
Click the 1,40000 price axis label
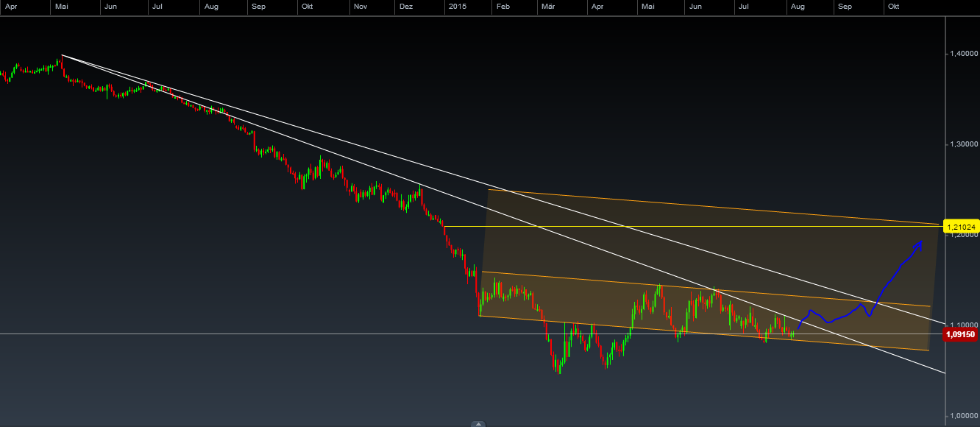point(964,54)
